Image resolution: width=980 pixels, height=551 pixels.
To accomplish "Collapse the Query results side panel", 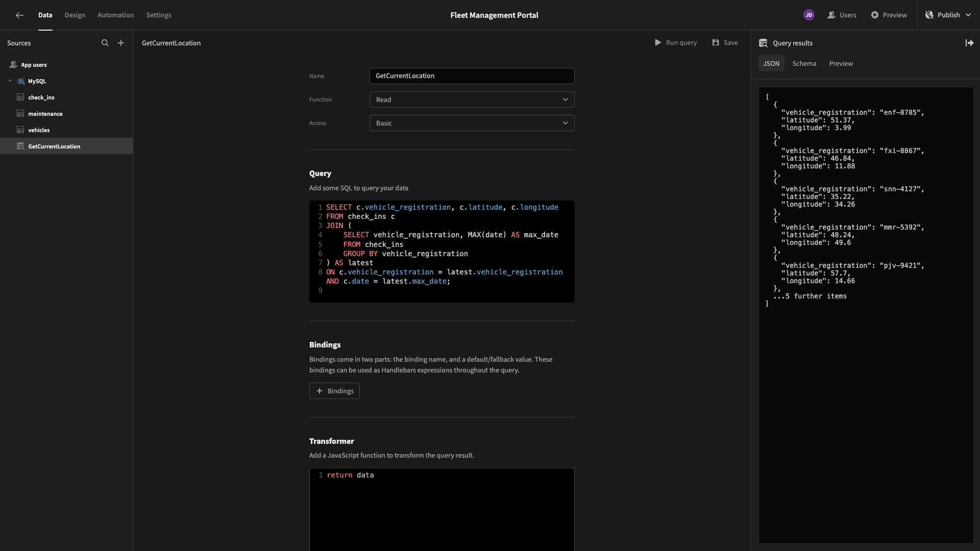I will (x=969, y=43).
